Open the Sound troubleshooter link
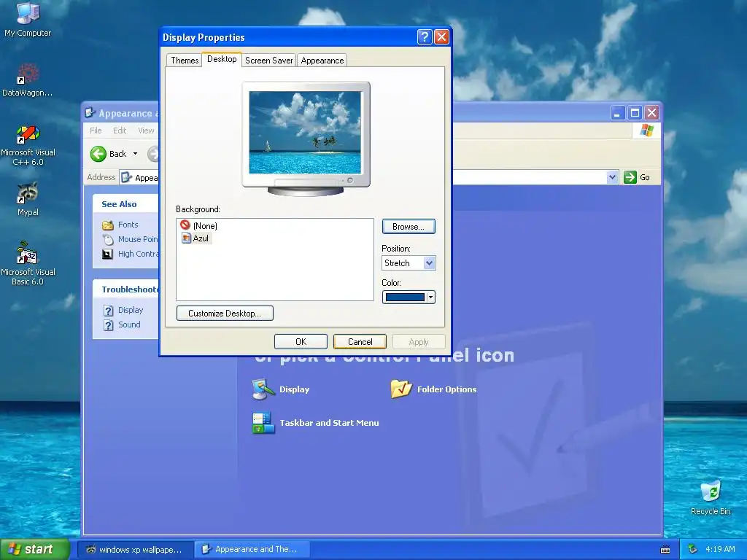This screenshot has width=747, height=560. [x=129, y=324]
